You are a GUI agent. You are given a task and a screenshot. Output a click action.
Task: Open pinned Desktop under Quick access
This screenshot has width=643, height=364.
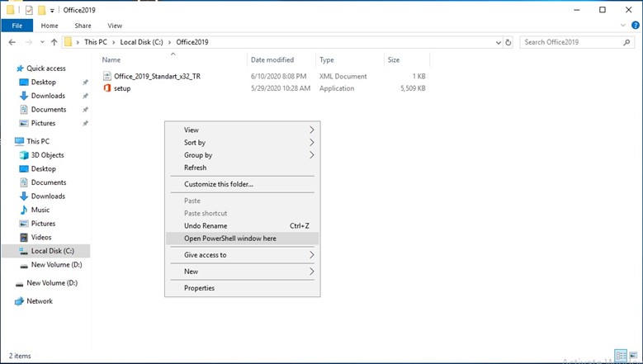(x=44, y=82)
